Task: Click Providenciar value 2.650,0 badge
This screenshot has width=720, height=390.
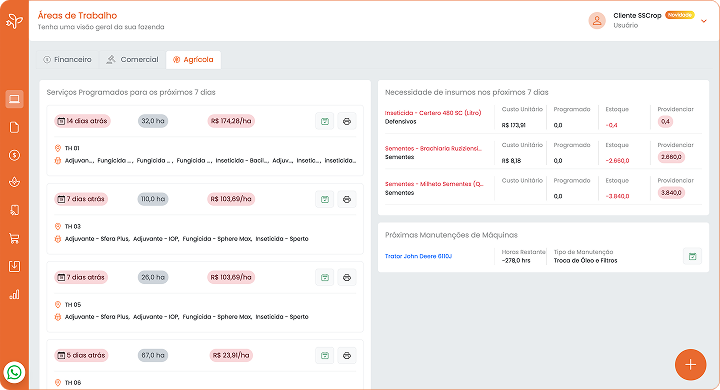Action: (671, 157)
